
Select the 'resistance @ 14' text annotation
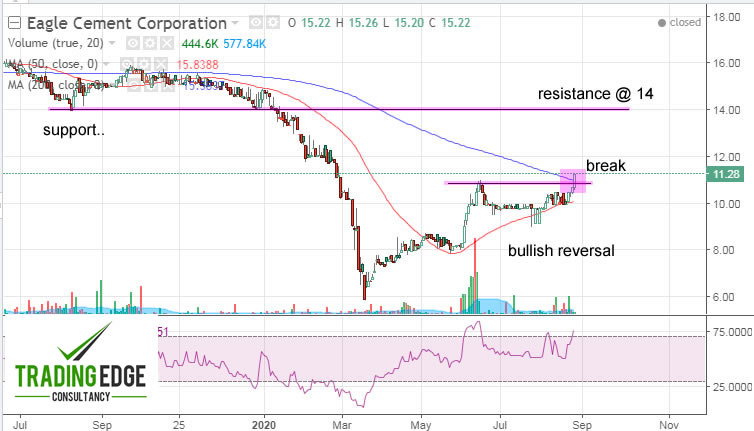coord(595,93)
